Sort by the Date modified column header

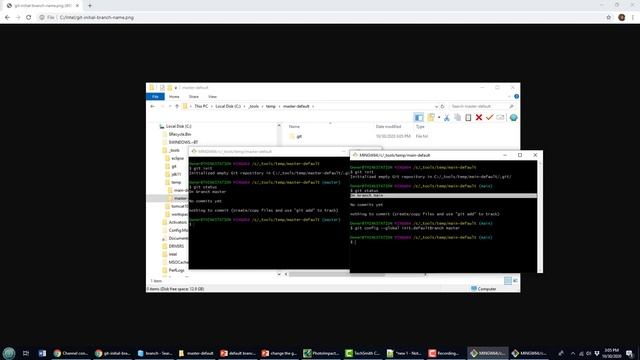click(388, 127)
